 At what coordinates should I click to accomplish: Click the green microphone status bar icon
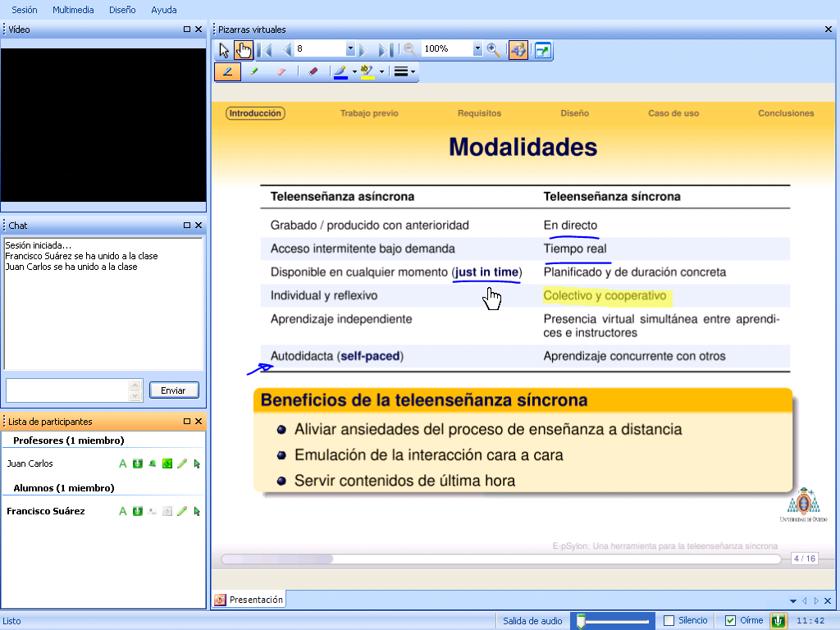pos(778,621)
